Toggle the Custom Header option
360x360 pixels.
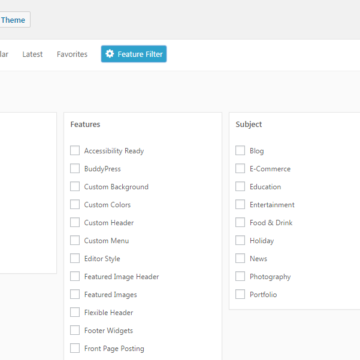tap(75, 222)
